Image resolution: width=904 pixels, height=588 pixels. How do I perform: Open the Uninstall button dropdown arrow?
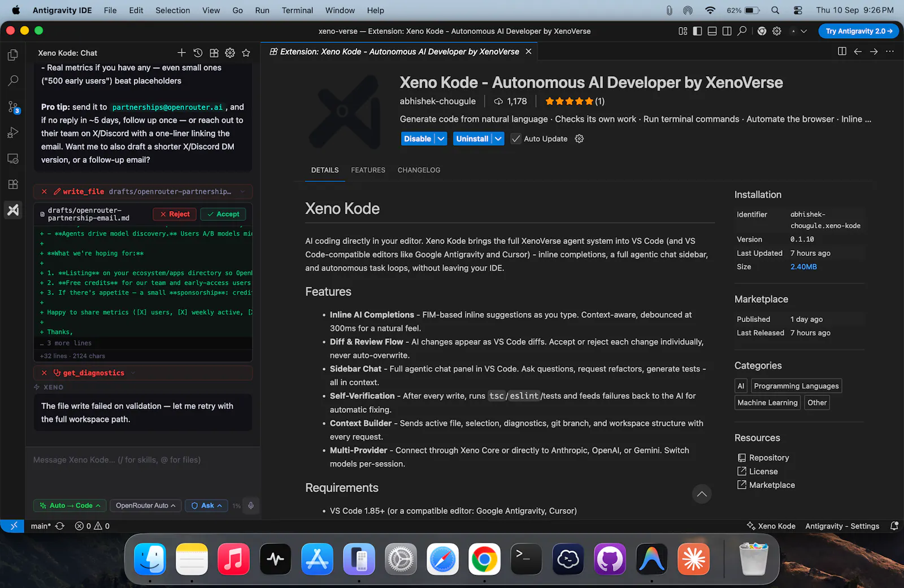(x=498, y=138)
